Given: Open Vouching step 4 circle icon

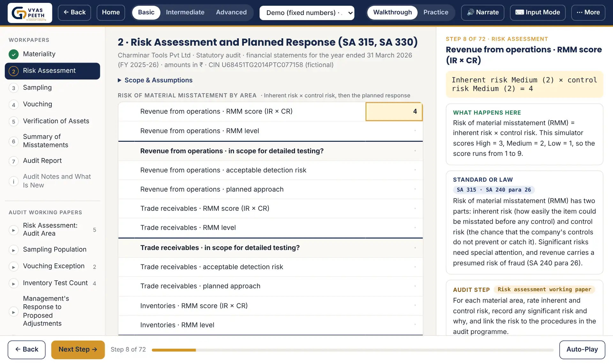Looking at the screenshot, I should point(13,105).
